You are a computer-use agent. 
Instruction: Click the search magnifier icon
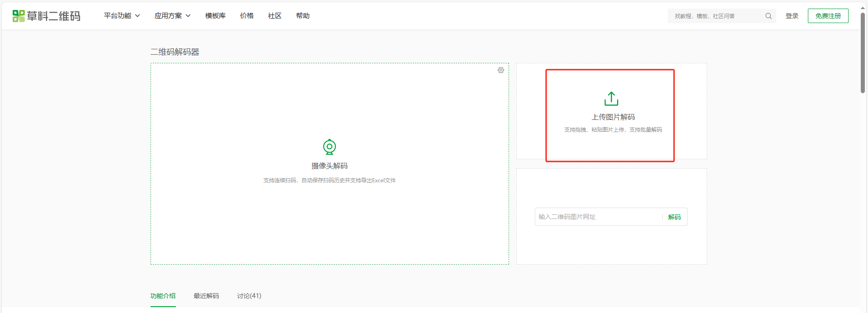768,16
